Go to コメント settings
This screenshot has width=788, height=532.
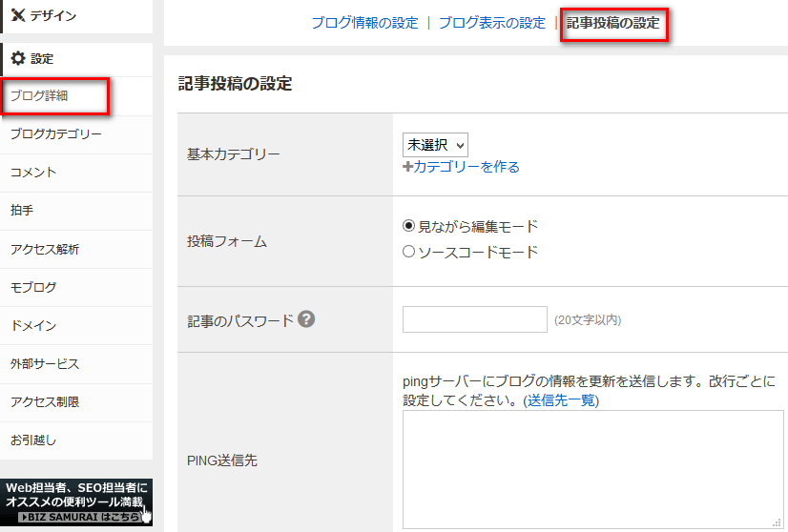pyautogui.click(x=76, y=173)
